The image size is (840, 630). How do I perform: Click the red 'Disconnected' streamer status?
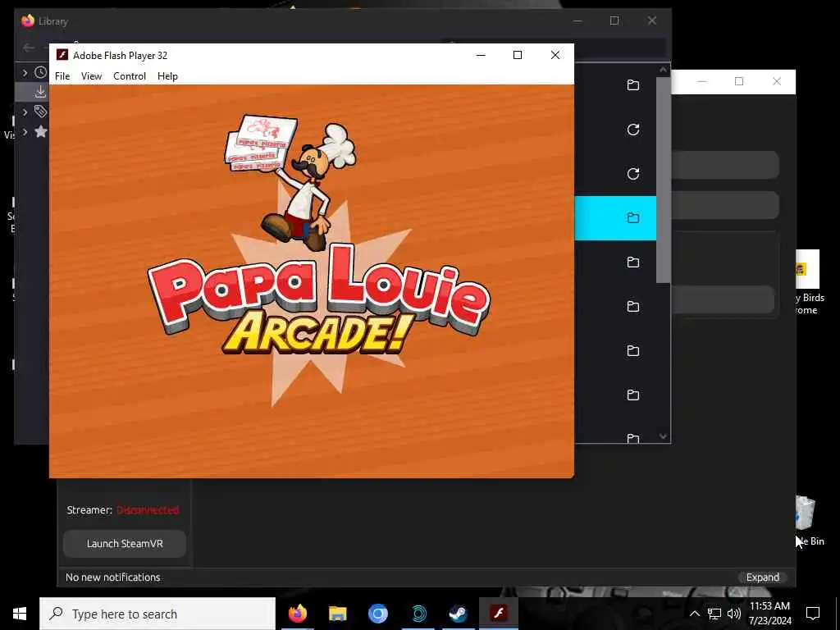[148, 510]
